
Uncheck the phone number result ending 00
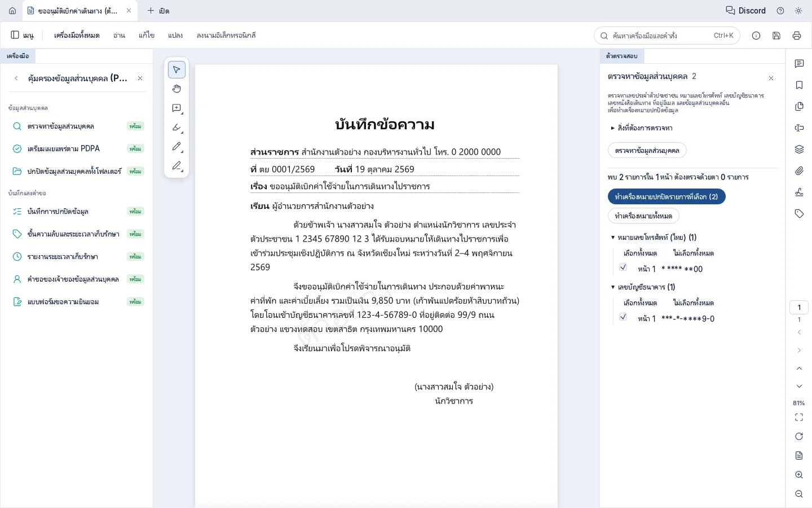pyautogui.click(x=623, y=268)
